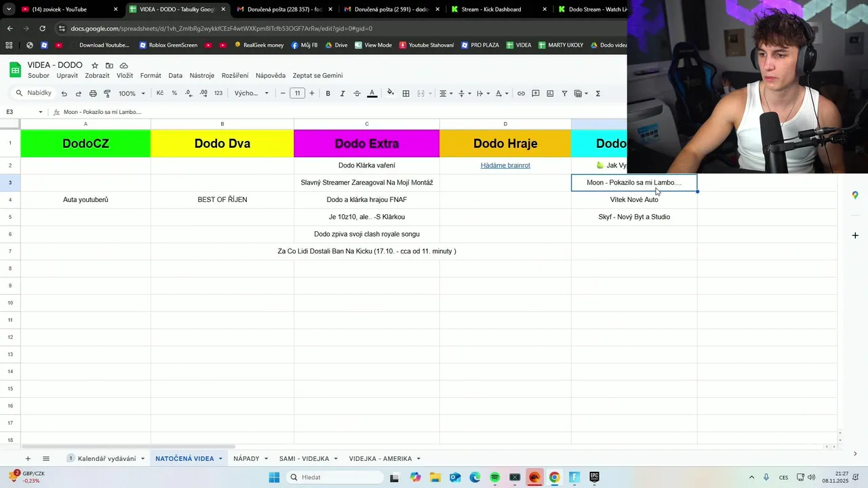Click the font size input field
Screen dimensions: 868x488
[x=297, y=94]
